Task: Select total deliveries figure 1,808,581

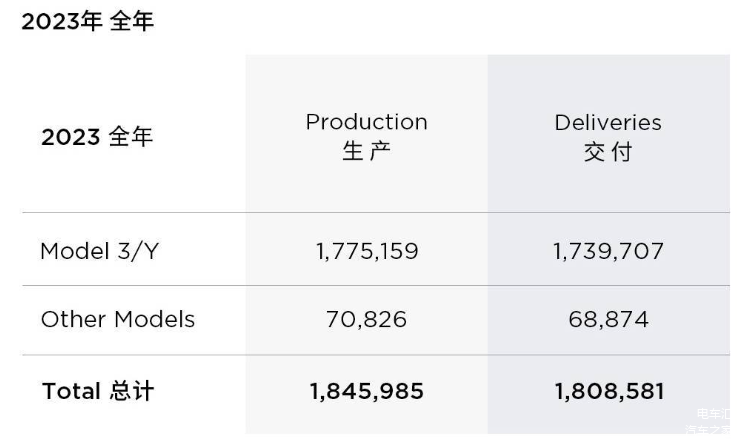Action: [608, 391]
